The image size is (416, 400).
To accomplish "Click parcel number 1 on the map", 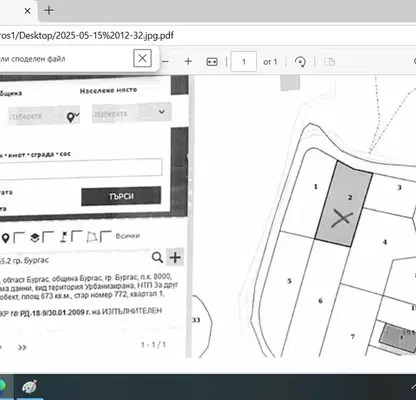I will coord(316,187).
